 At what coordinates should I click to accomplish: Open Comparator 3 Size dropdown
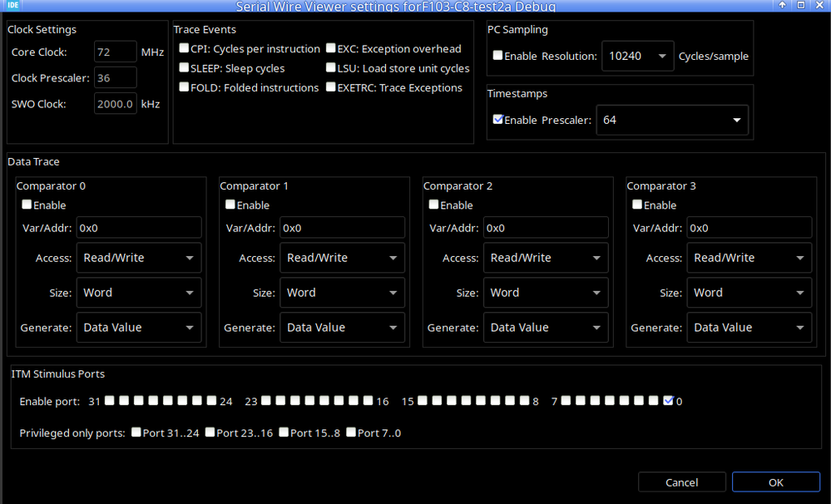(749, 293)
